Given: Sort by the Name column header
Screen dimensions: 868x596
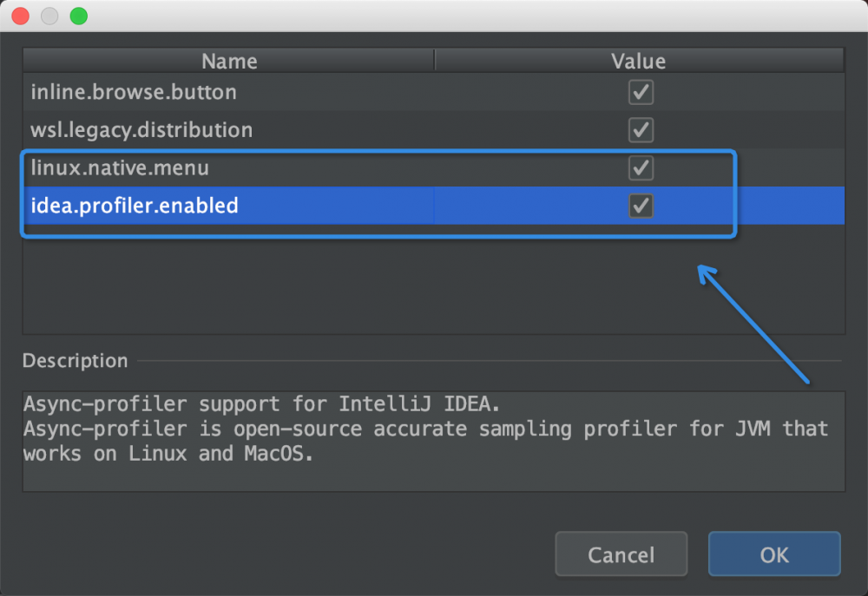Looking at the screenshot, I should (229, 61).
